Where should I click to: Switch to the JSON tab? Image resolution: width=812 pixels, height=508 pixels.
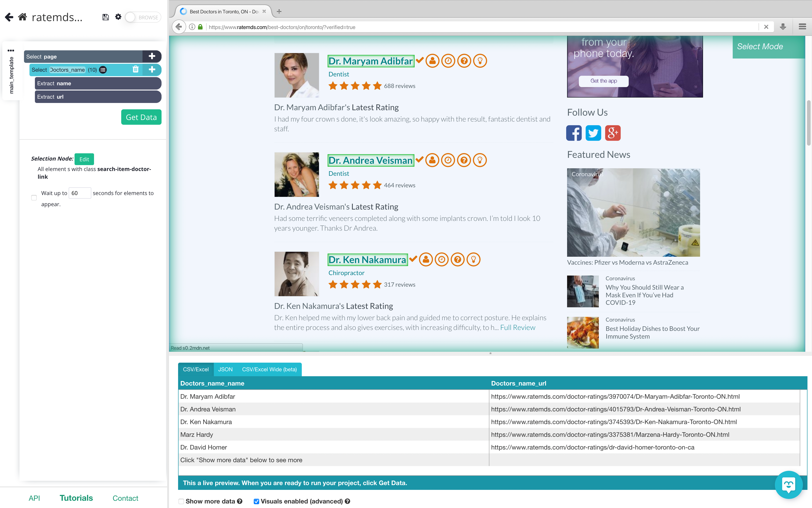pyautogui.click(x=225, y=369)
